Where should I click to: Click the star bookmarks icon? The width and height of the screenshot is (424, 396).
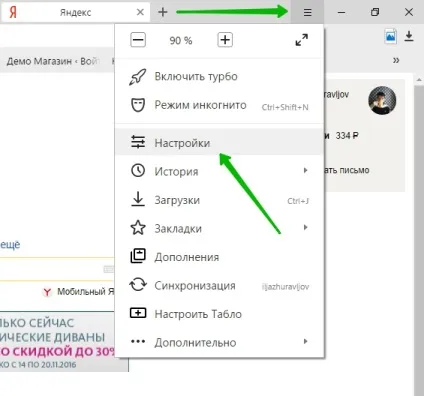[138, 228]
